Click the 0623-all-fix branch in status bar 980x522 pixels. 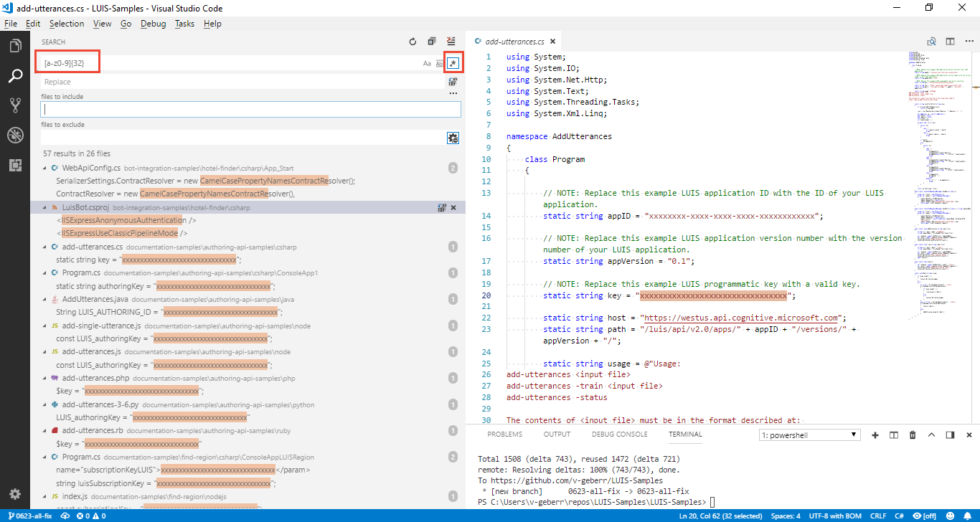(32, 516)
